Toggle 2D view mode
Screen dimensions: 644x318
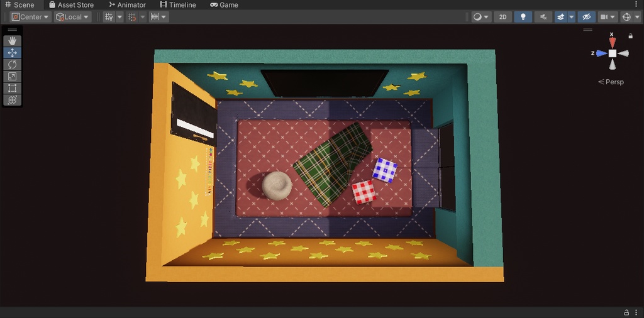[x=502, y=17]
